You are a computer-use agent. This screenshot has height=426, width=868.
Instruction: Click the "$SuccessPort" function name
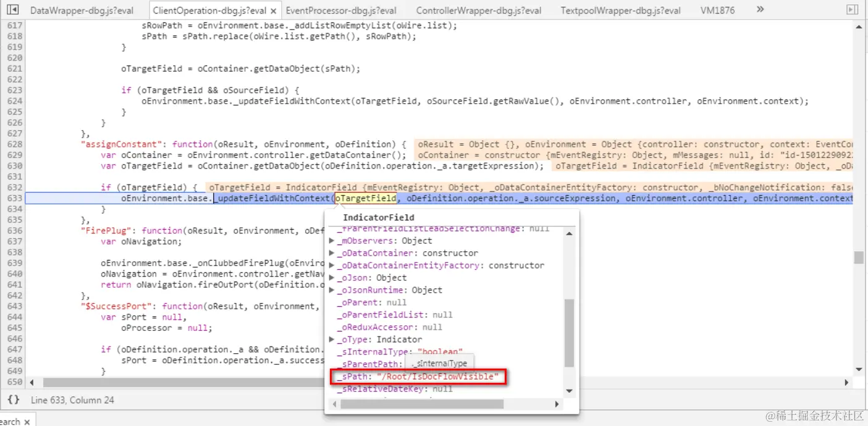pos(116,306)
